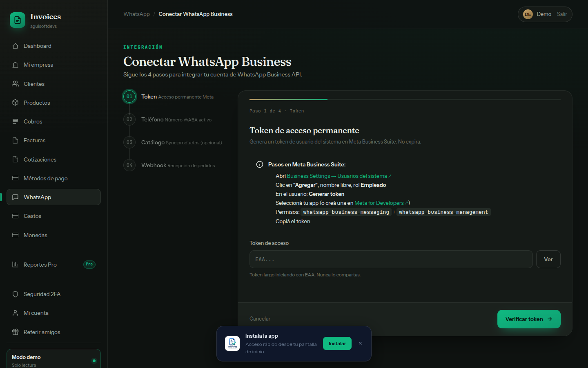Click Cancelar

(260, 319)
